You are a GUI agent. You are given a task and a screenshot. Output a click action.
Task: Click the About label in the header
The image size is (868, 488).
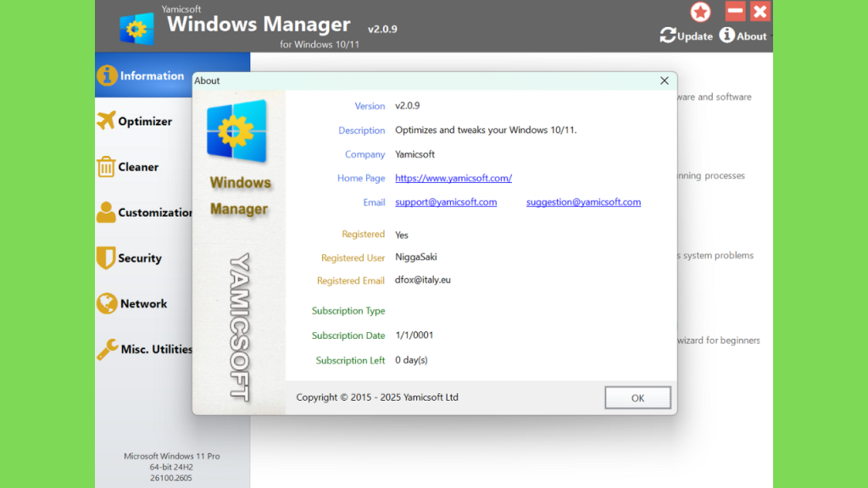tap(751, 36)
